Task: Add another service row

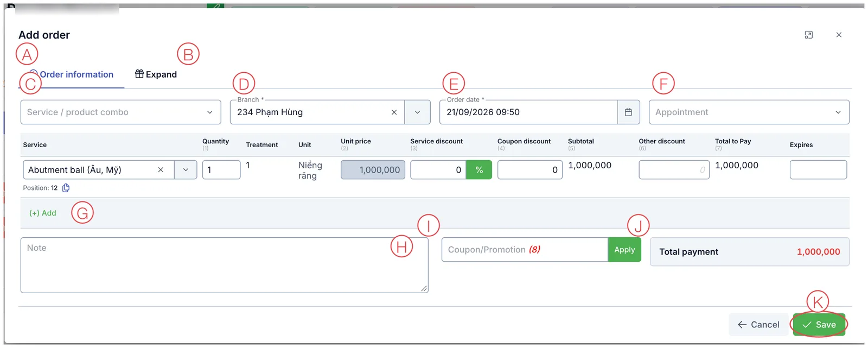Action: coord(43,213)
